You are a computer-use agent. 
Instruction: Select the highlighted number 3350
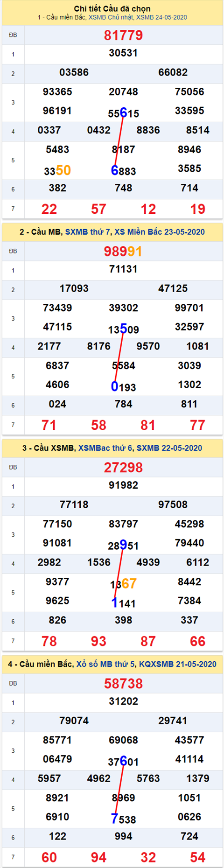(57, 170)
